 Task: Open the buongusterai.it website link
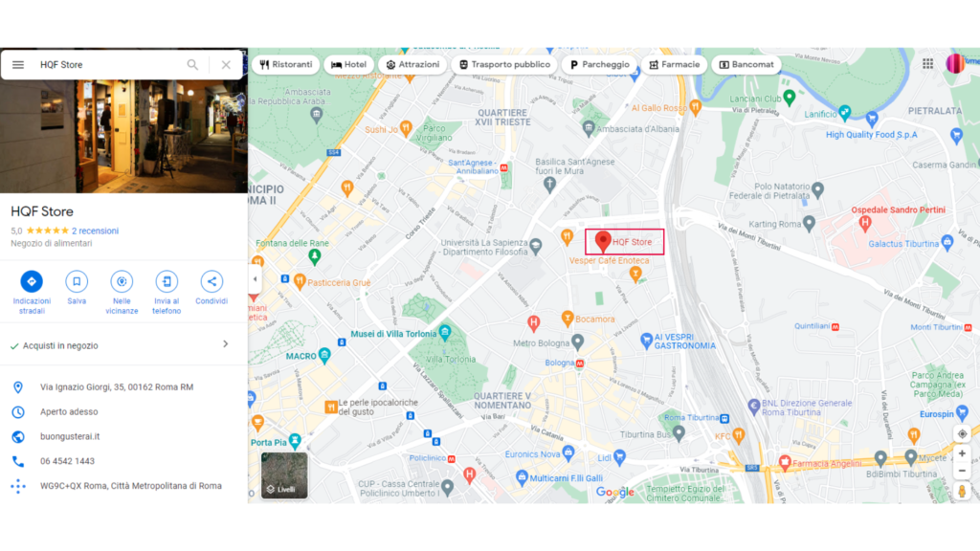[70, 436]
